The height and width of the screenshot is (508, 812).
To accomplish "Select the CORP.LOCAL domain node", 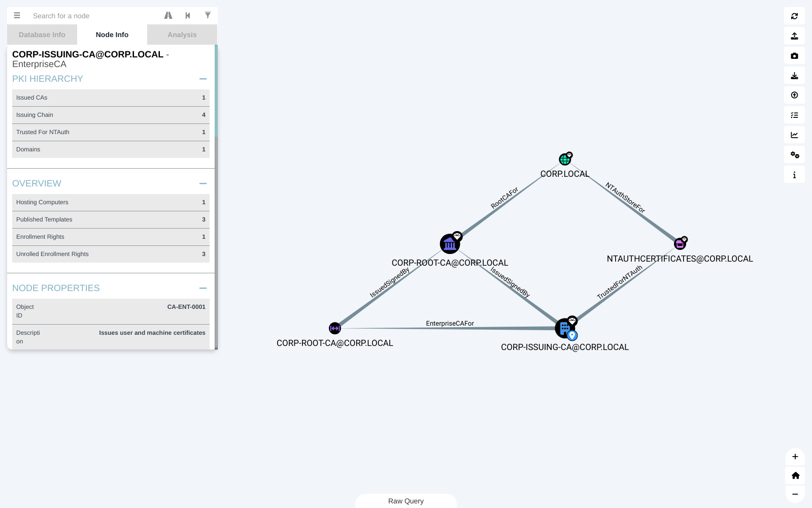I will [565, 159].
